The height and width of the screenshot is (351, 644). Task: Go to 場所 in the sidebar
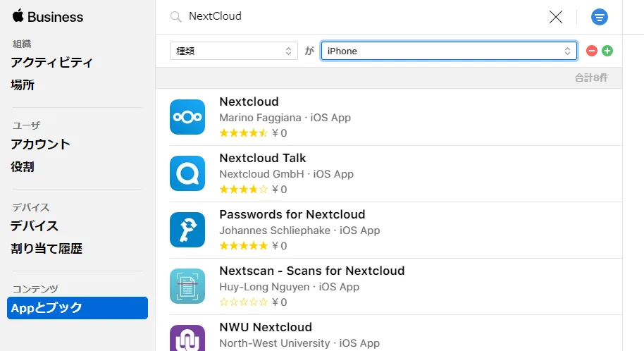tap(23, 85)
